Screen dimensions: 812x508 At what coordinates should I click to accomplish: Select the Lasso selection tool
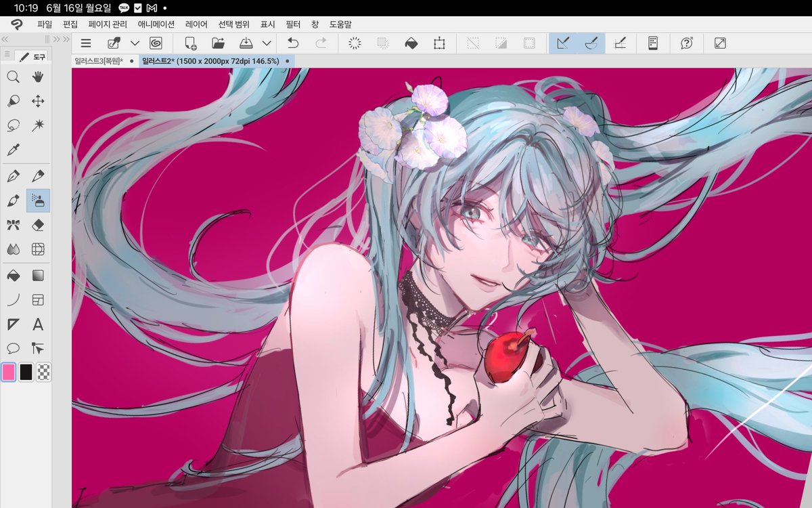(x=13, y=126)
